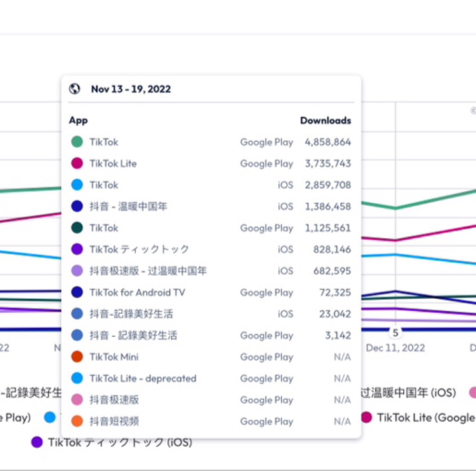This screenshot has height=471, width=476.
Task: Click the value 4,858,864
Action: click(x=328, y=142)
